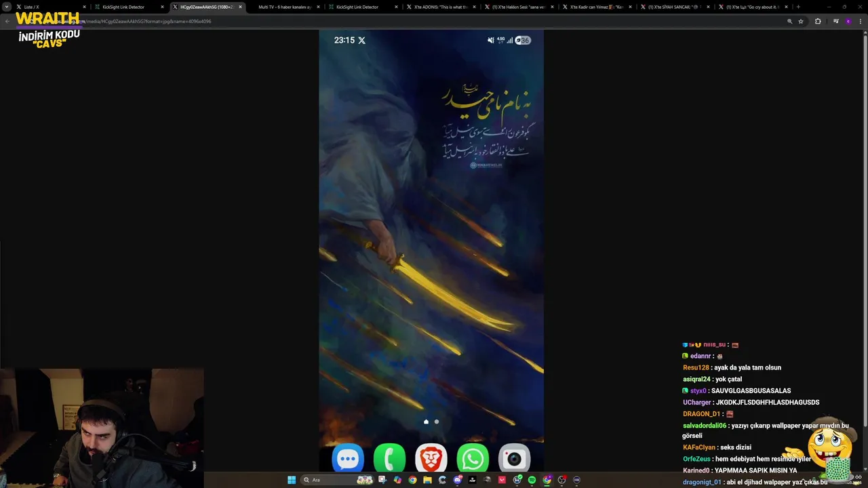Open Spotify from the taskbar

[532, 480]
